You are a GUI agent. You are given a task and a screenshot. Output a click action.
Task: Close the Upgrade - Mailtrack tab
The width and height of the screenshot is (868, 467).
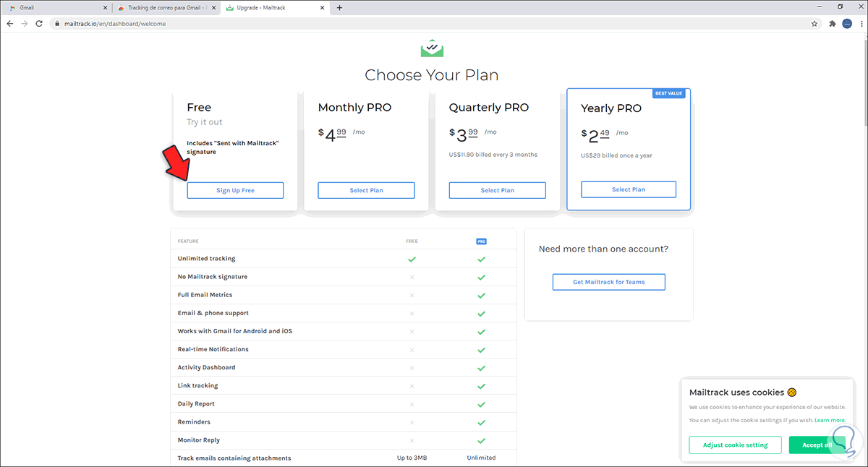click(323, 8)
